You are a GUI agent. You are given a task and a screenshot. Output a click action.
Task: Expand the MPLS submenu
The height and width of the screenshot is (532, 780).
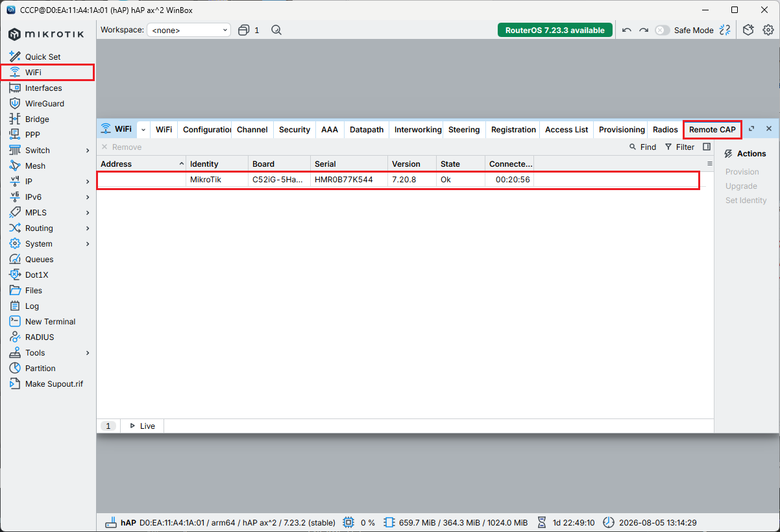pos(88,213)
